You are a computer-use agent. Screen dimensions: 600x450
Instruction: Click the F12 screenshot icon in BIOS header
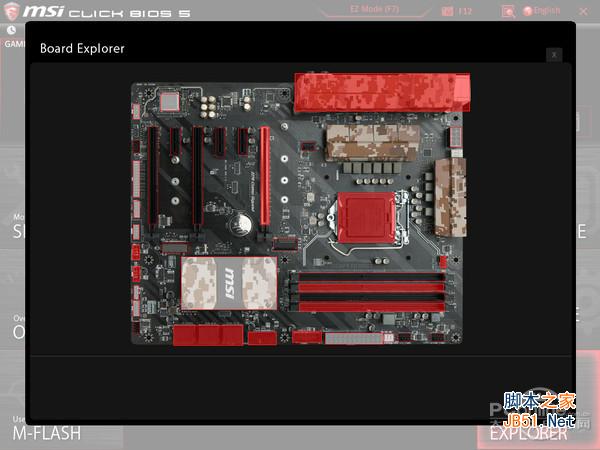coord(457,11)
